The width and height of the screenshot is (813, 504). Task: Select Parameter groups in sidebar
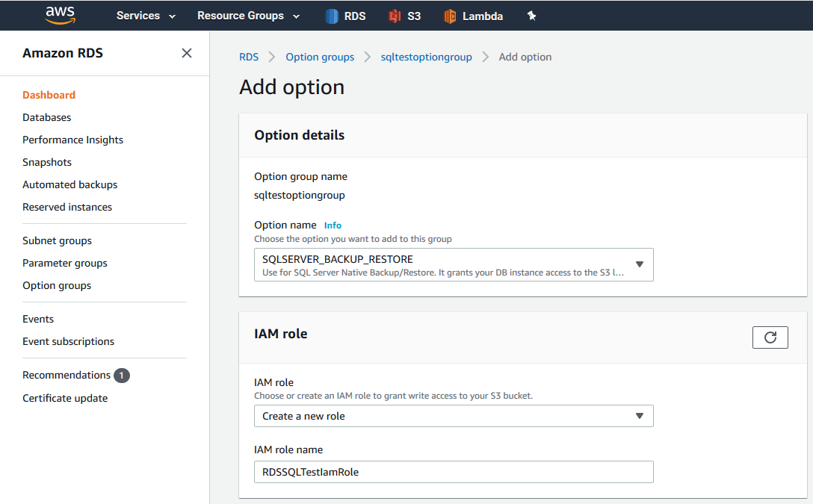pos(65,263)
